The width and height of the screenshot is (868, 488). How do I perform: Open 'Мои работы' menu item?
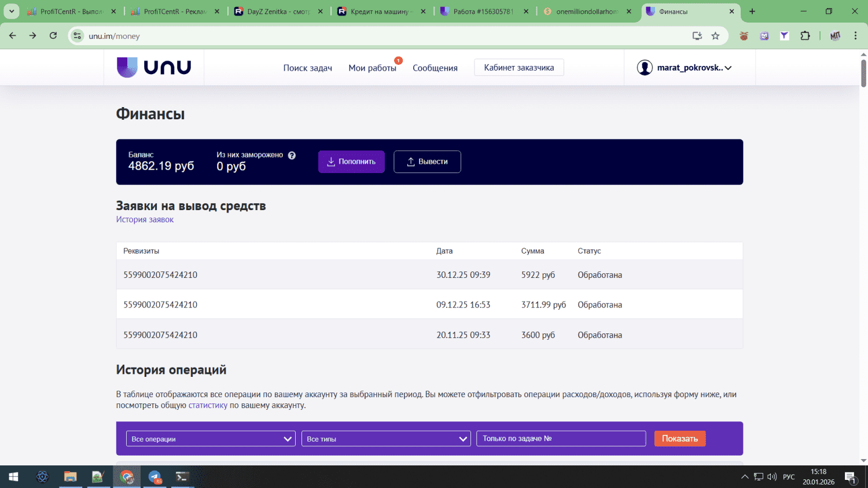[372, 68]
